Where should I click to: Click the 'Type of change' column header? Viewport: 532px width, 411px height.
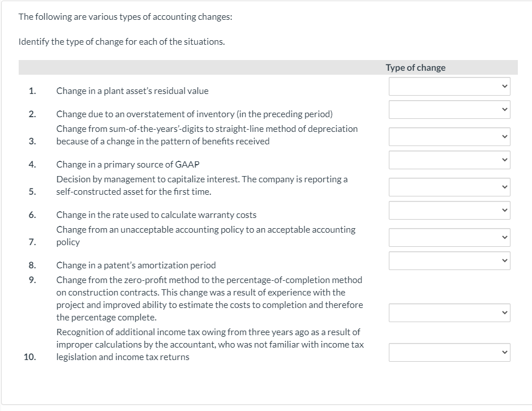(415, 67)
